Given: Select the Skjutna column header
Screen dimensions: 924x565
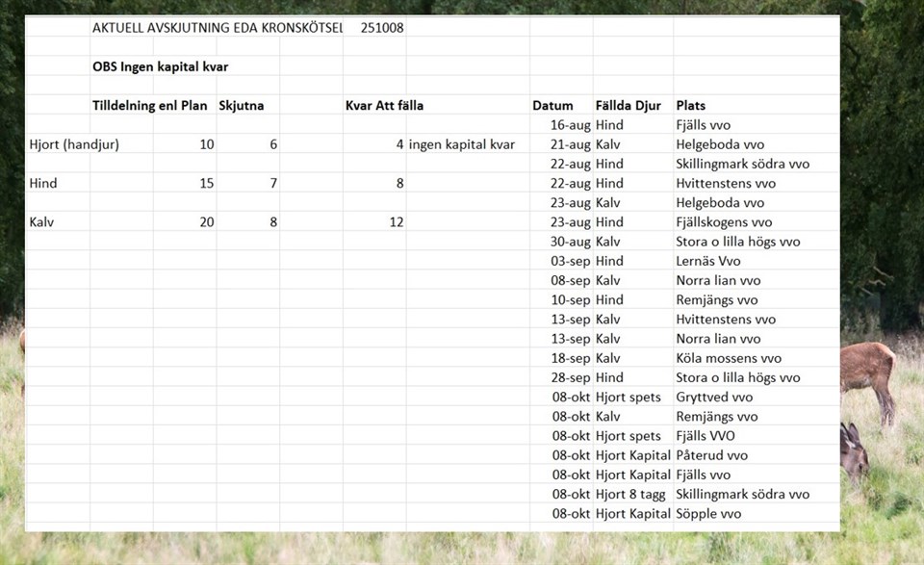Looking at the screenshot, I should click(x=242, y=105).
